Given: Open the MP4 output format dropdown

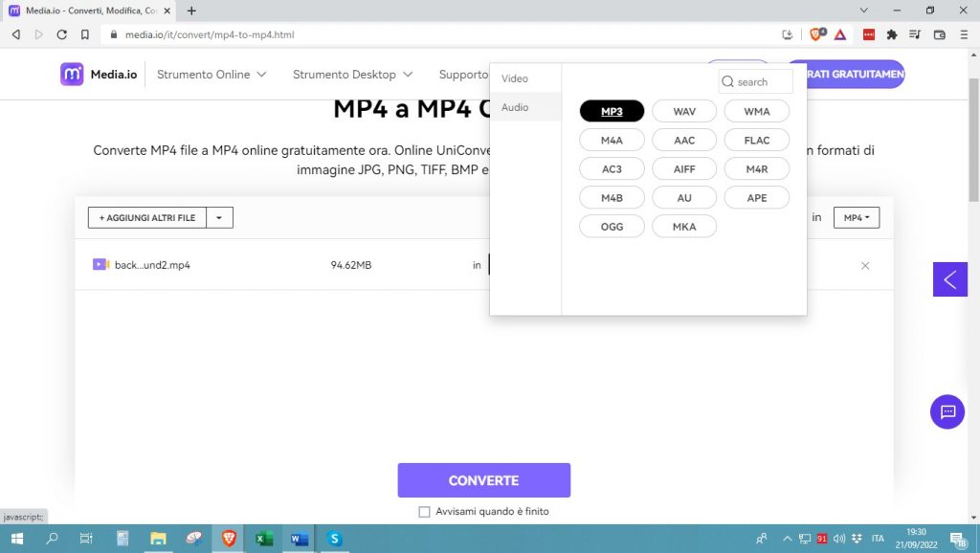Looking at the screenshot, I should point(856,217).
